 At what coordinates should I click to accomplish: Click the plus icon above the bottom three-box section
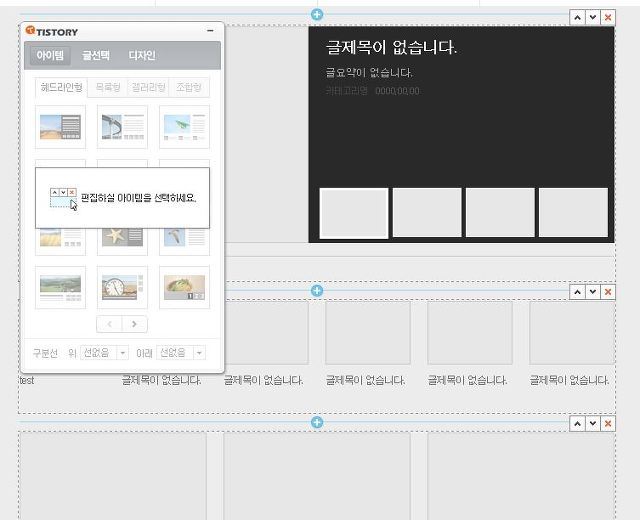point(317,422)
